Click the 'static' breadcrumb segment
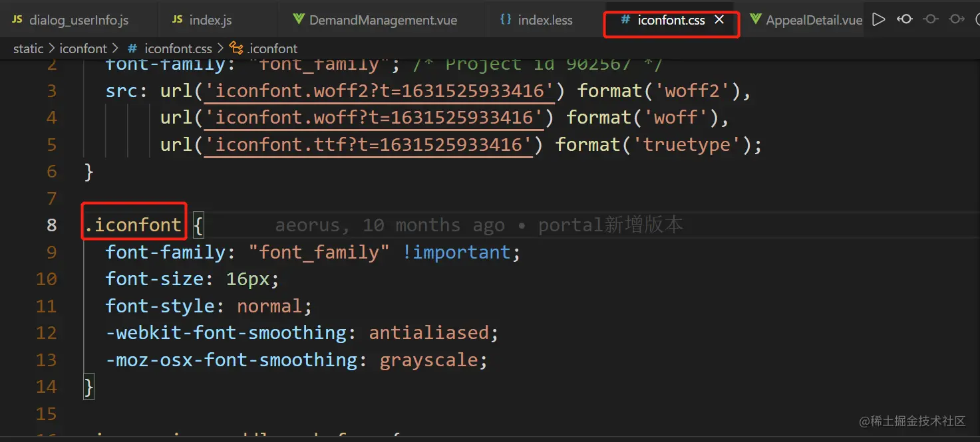 click(x=28, y=49)
